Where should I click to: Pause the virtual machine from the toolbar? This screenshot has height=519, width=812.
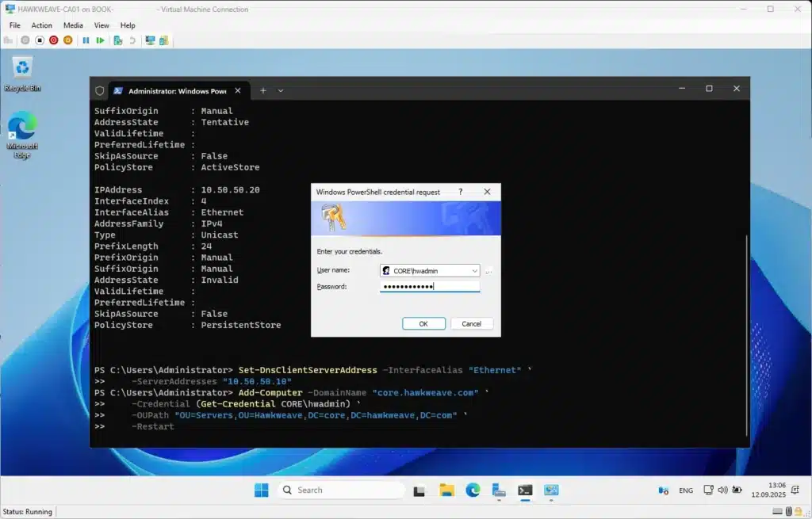(86, 40)
